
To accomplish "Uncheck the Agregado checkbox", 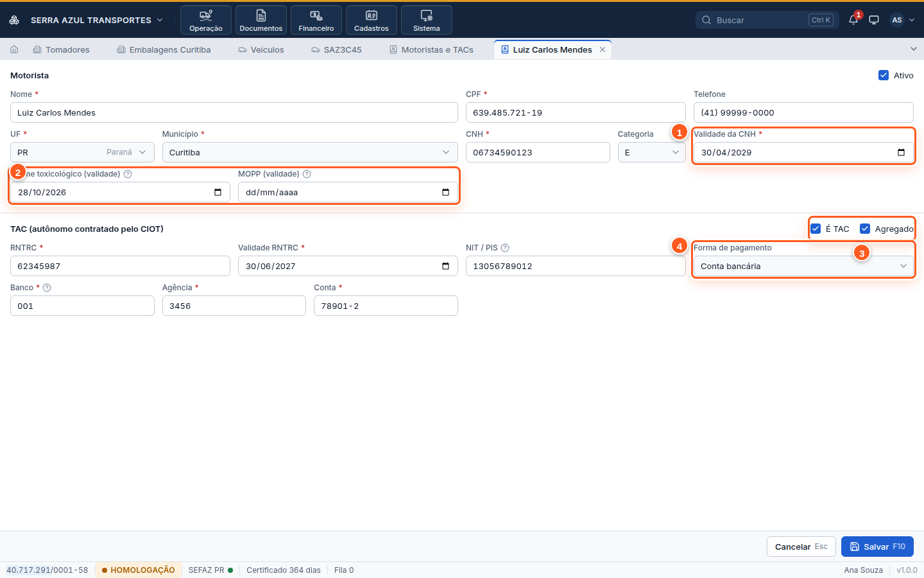I will point(865,229).
